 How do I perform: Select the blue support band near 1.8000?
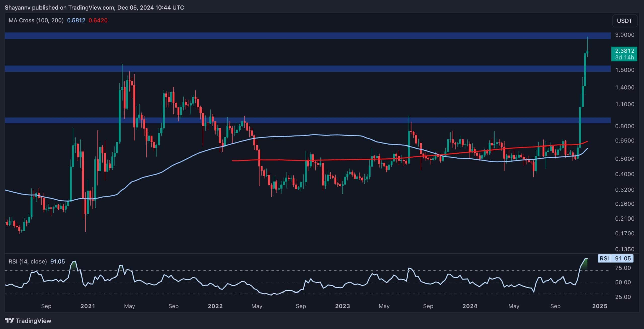point(302,68)
